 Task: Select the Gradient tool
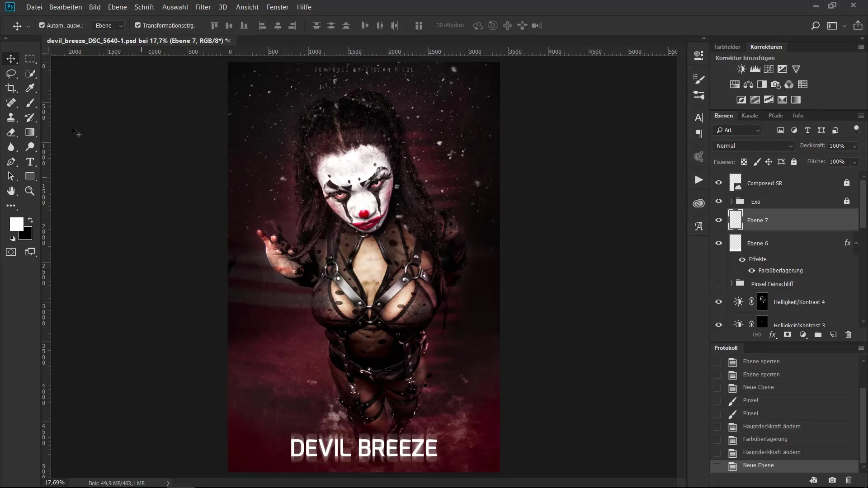click(x=30, y=132)
